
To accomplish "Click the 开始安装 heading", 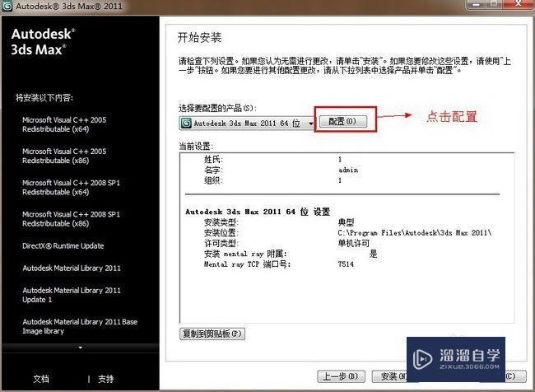I will [x=200, y=37].
